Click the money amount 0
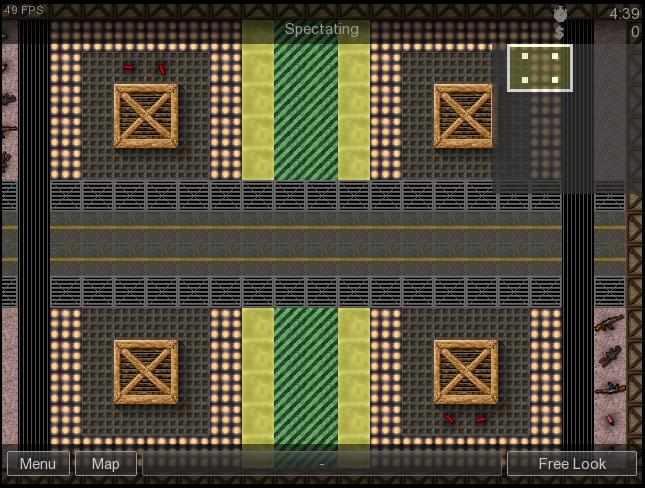 [636, 32]
